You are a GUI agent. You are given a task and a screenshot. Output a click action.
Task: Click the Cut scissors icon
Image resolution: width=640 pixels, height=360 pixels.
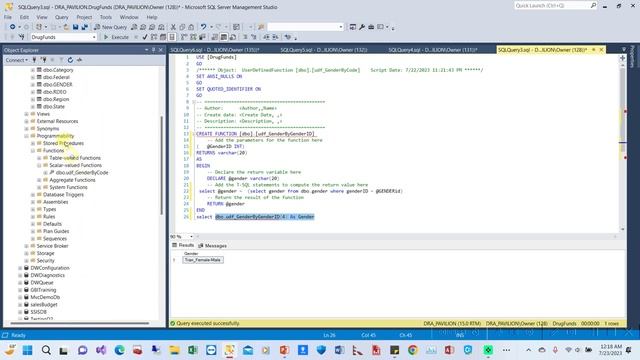[173, 27]
